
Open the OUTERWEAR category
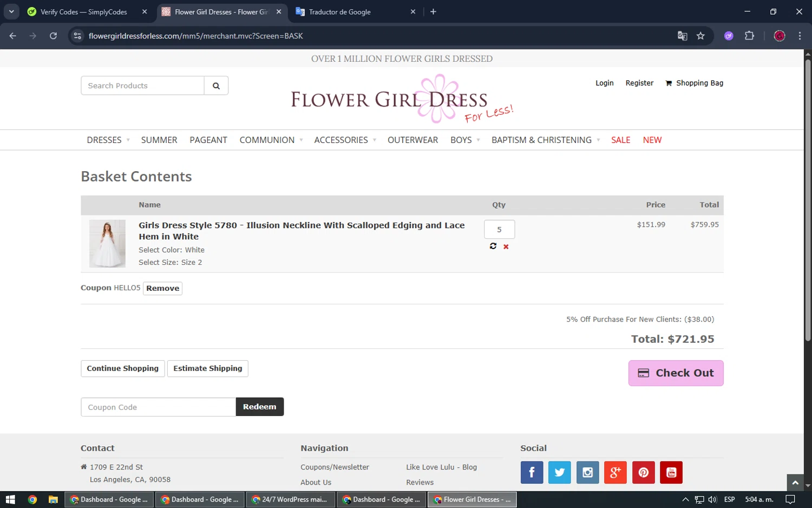tap(412, 140)
